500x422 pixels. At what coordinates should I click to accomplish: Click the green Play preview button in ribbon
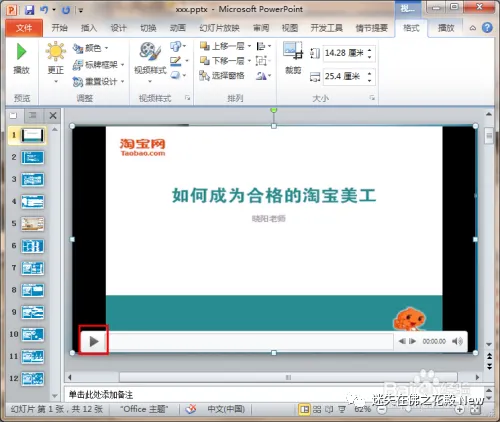tap(22, 58)
